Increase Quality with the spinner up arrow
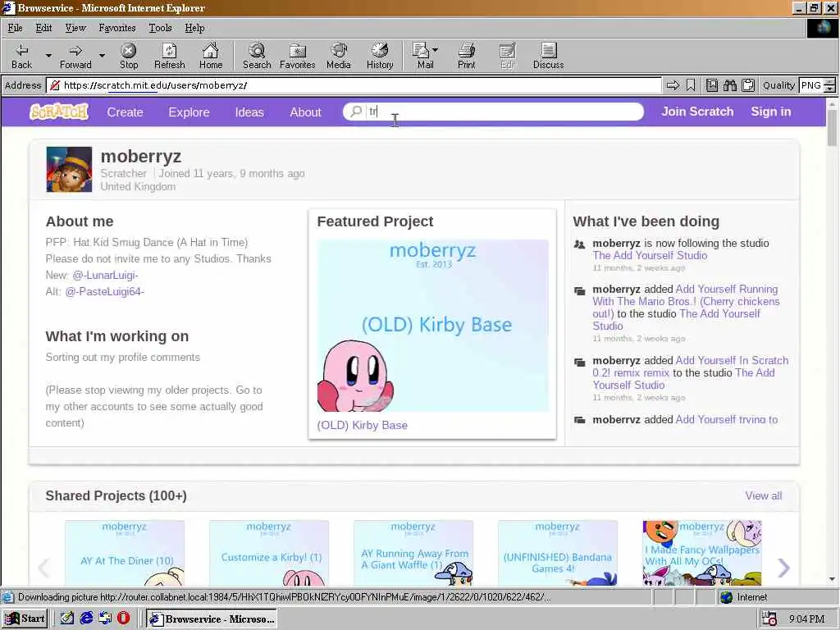This screenshot has width=840, height=630. click(x=829, y=81)
